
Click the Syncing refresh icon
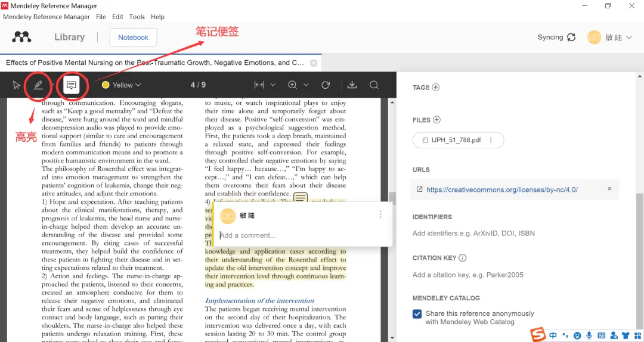click(571, 38)
